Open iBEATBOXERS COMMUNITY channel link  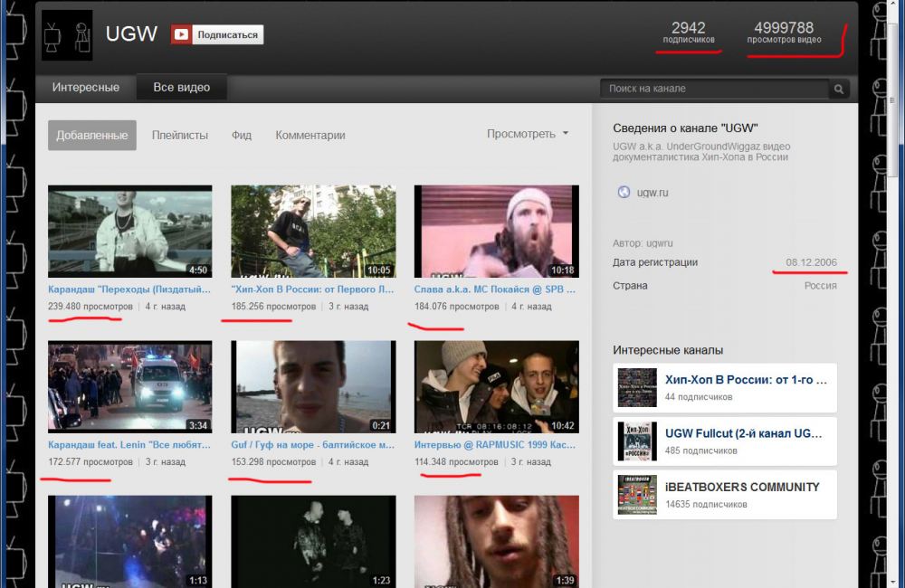click(742, 487)
